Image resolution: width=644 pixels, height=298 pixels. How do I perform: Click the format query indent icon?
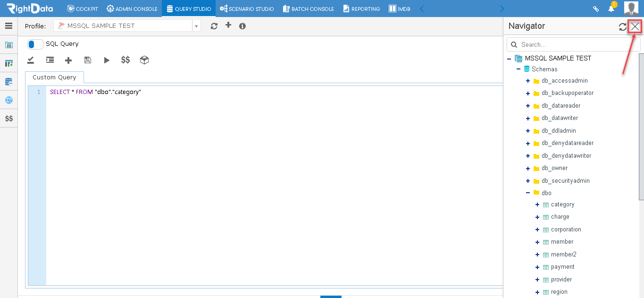(x=50, y=60)
